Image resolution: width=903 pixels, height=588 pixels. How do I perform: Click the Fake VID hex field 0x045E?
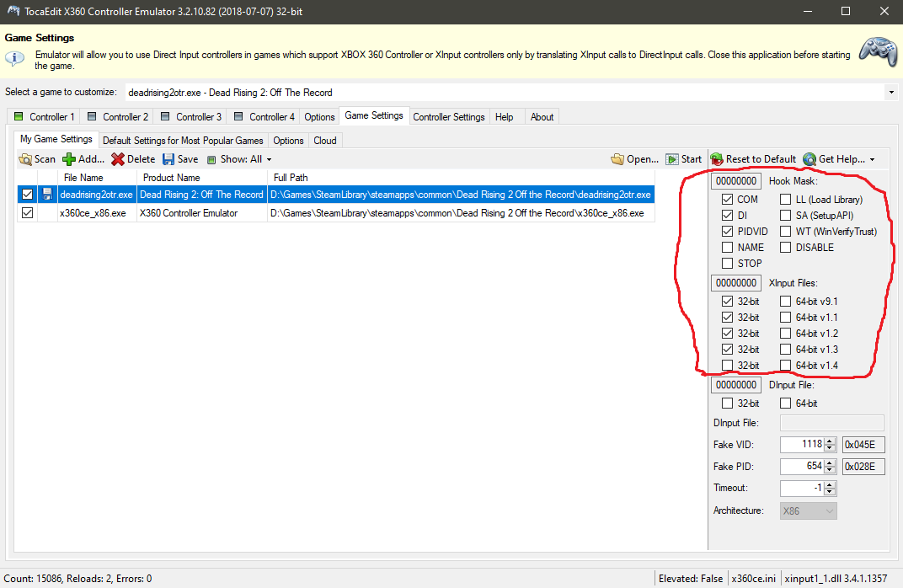pos(863,445)
